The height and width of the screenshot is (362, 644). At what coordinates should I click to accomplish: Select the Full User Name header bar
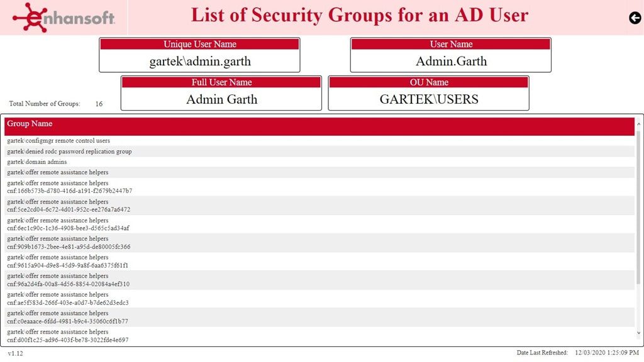(x=221, y=82)
